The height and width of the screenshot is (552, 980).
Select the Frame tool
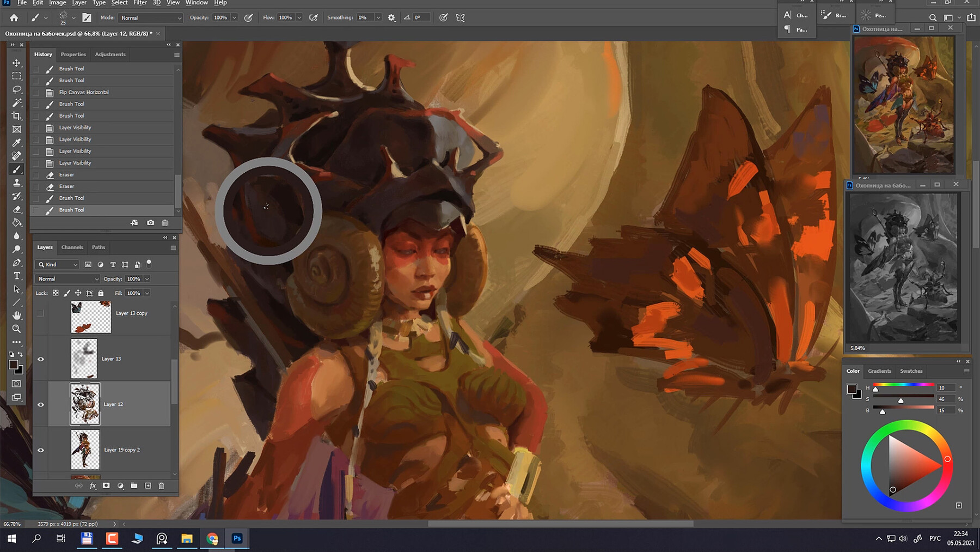[16, 130]
